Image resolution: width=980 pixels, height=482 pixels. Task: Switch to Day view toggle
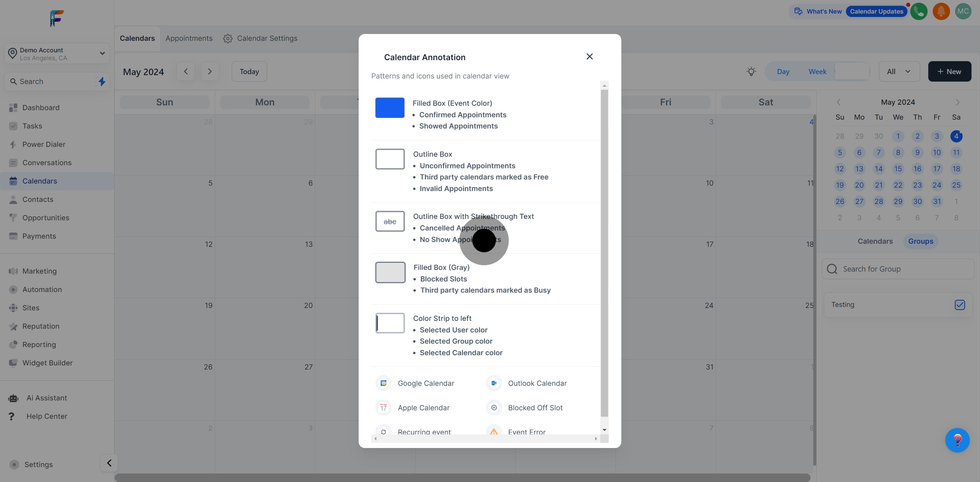pos(783,71)
